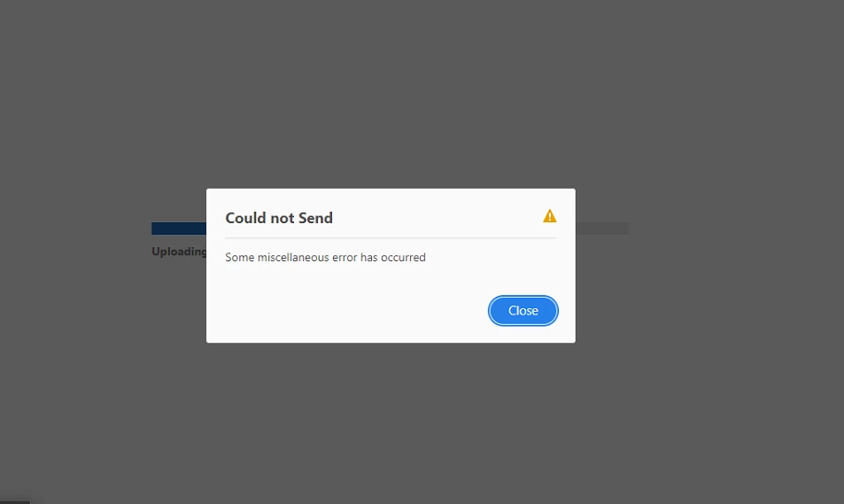Click the dark strip at bottom-left corner

pyautogui.click(x=15, y=502)
